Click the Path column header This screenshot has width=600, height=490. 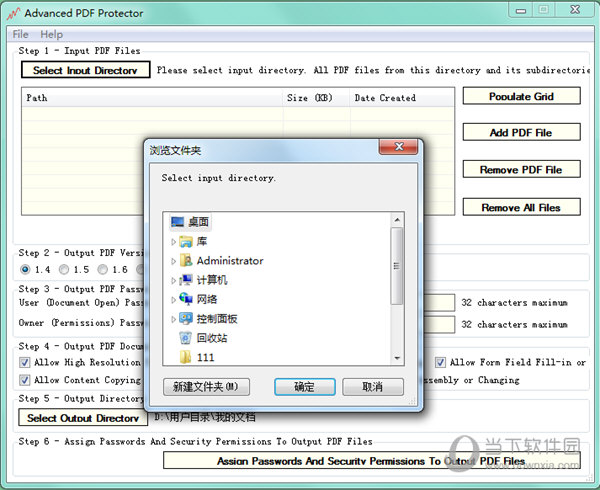click(152, 98)
